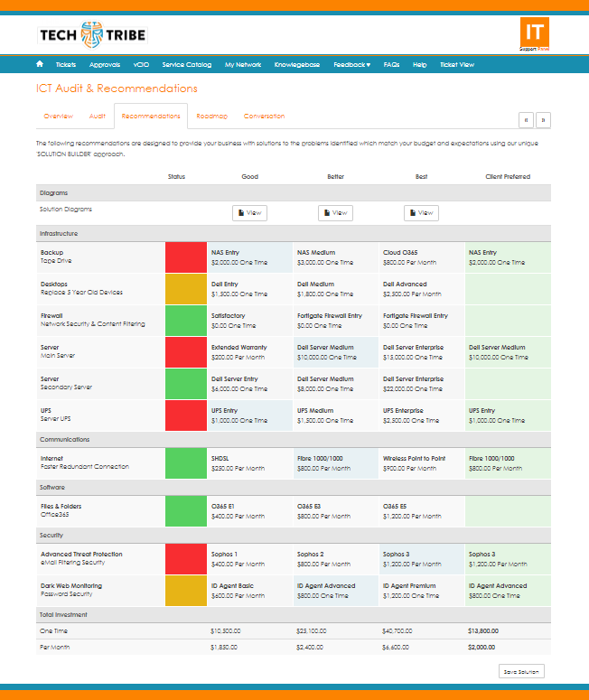The width and height of the screenshot is (589, 700).
Task: View the Good solution diagram
Action: pyautogui.click(x=249, y=213)
